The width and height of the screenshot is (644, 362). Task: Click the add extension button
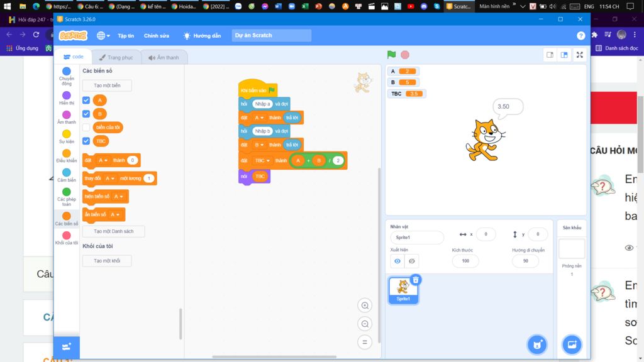[67, 347]
